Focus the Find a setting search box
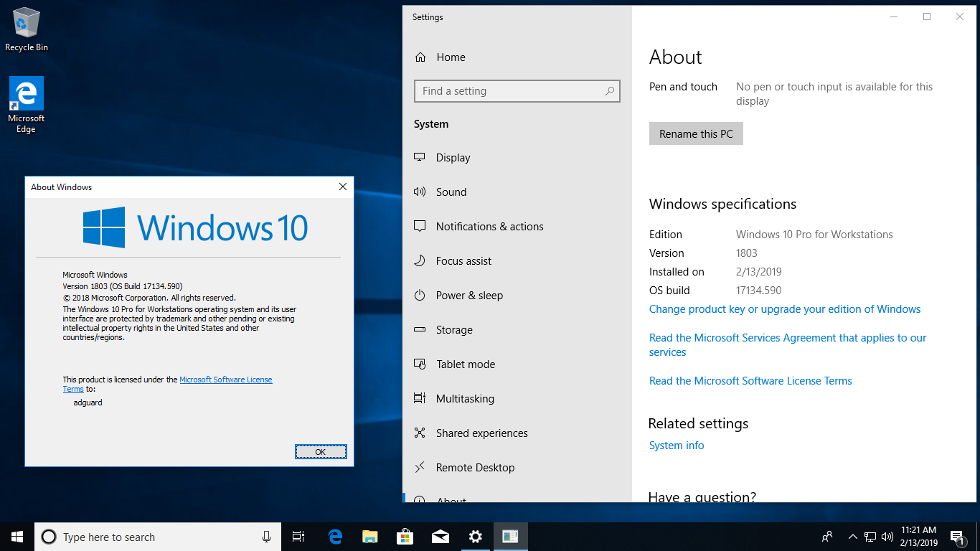The width and height of the screenshot is (980, 551). point(517,91)
